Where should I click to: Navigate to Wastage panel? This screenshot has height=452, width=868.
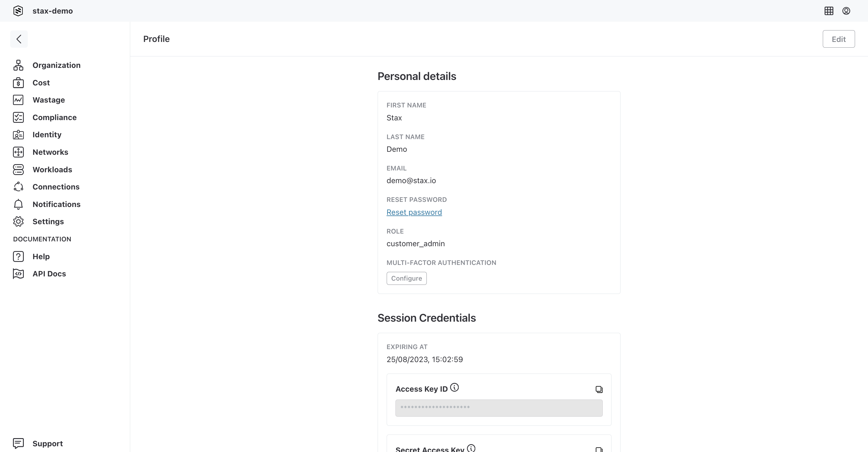(49, 100)
